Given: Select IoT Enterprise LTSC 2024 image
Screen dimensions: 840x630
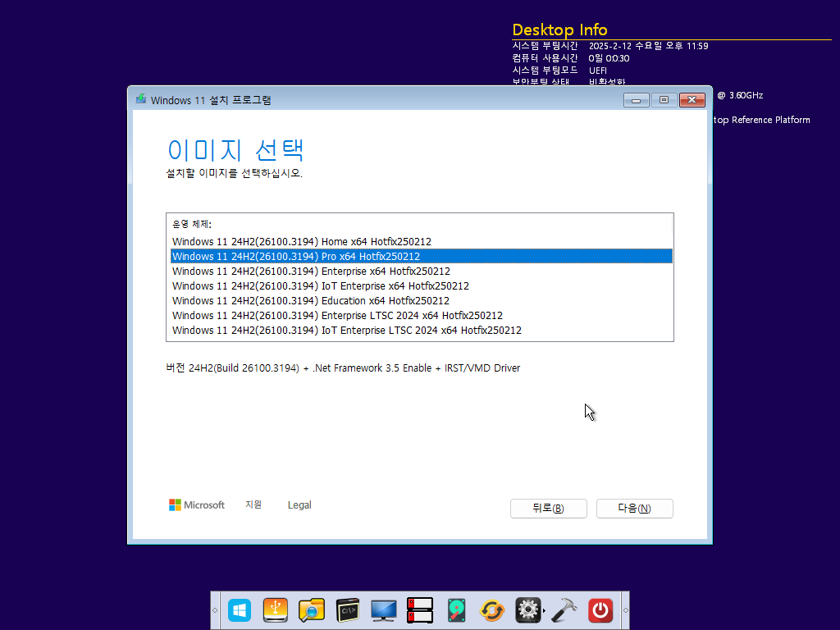Looking at the screenshot, I should pyautogui.click(x=422, y=330).
